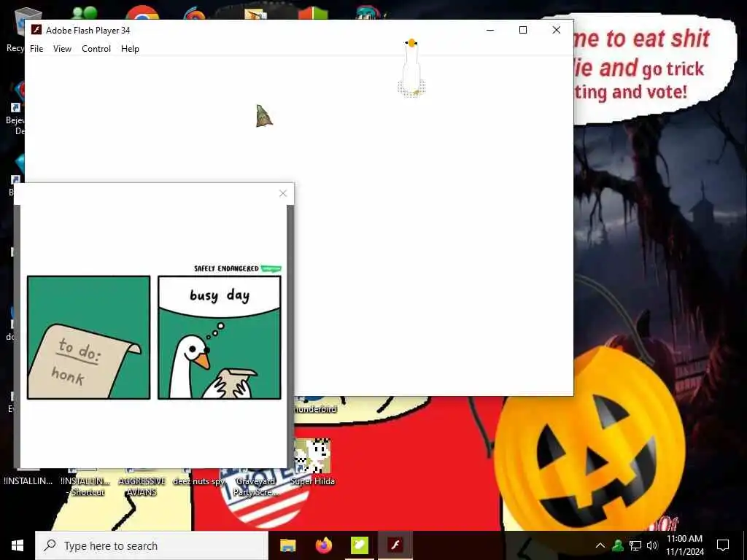Switch to Flash Player taskbar button
Screen dimensions: 747x560
[x=395, y=545]
